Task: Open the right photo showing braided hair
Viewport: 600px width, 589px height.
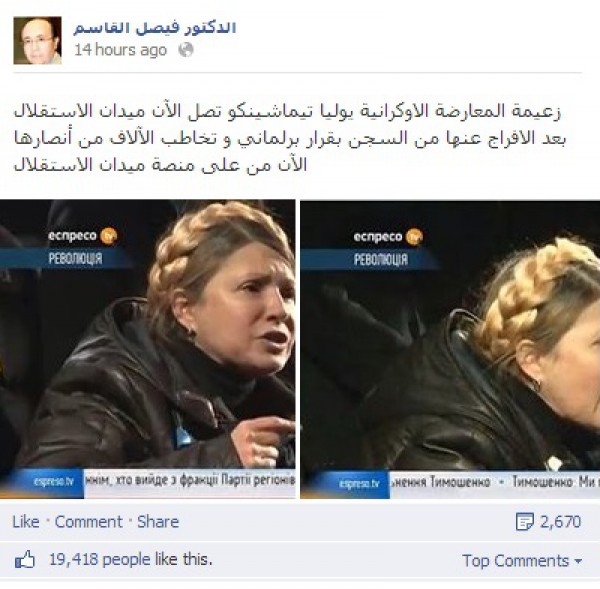Action: coord(450,349)
